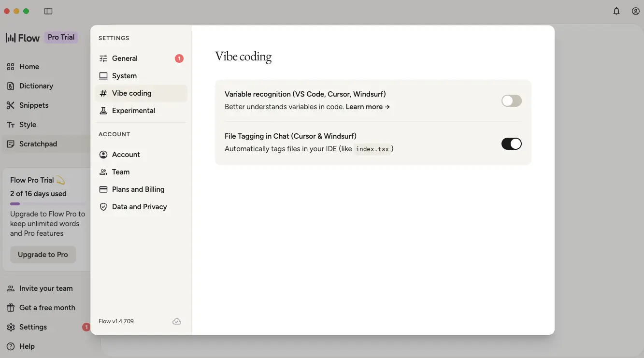Click the Get a free month option
Image resolution: width=644 pixels, height=358 pixels.
pyautogui.click(x=47, y=307)
